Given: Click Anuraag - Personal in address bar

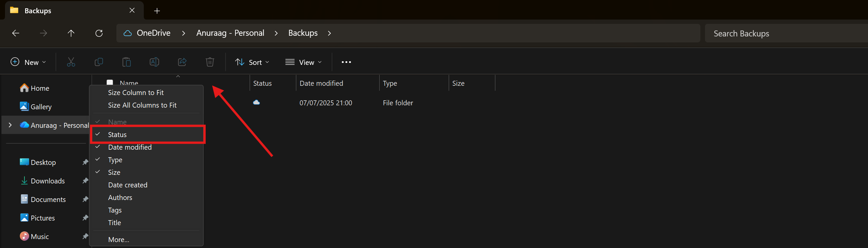Looking at the screenshot, I should pos(230,33).
